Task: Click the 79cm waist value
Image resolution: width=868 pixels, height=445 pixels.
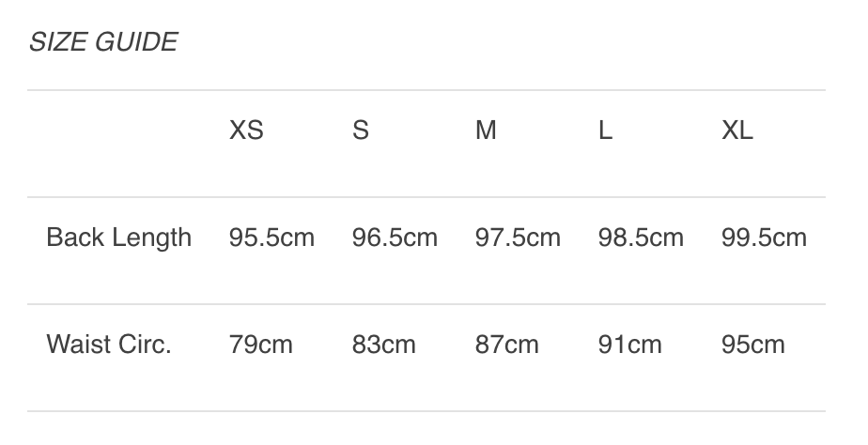Action: coord(261,345)
